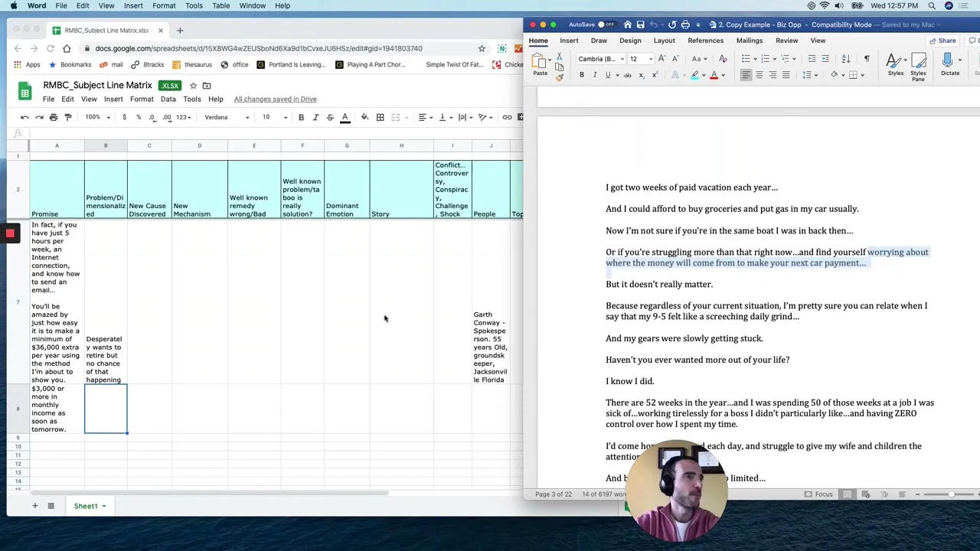Image resolution: width=980 pixels, height=551 pixels.
Task: Toggle the AutoSave switch in Word
Action: (x=606, y=24)
